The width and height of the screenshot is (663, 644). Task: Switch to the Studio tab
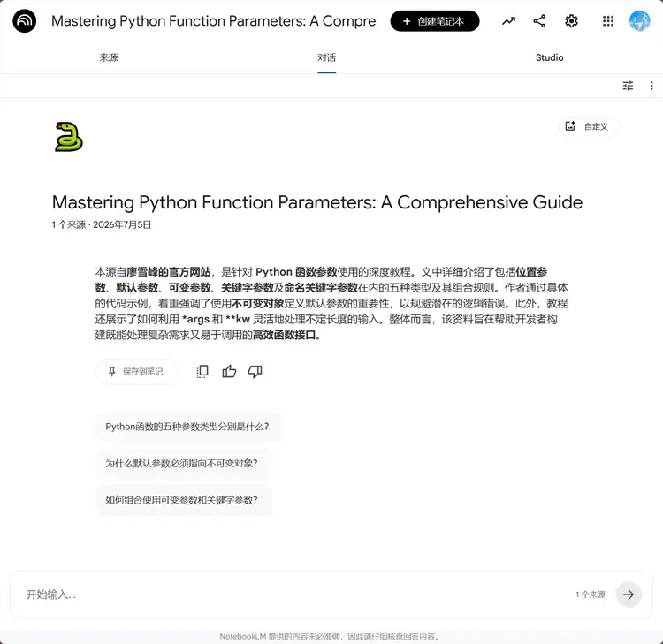(x=549, y=57)
